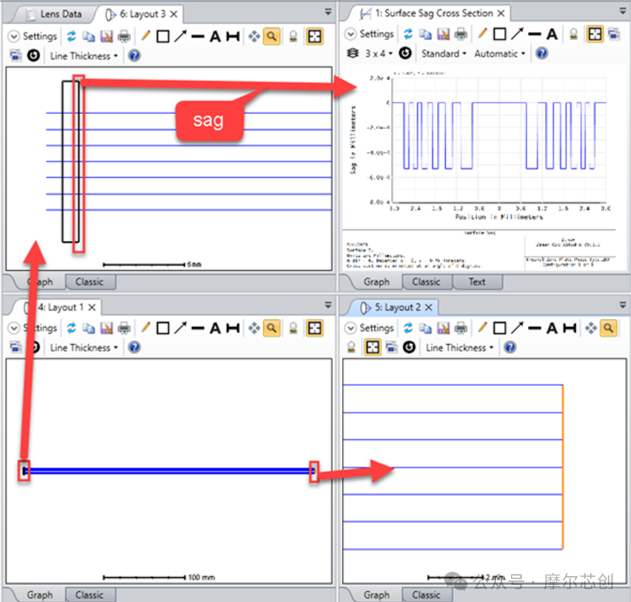Viewport: 631px width, 602px height.
Task: Toggle fit-to-window in Surface Sag window
Action: point(595,34)
